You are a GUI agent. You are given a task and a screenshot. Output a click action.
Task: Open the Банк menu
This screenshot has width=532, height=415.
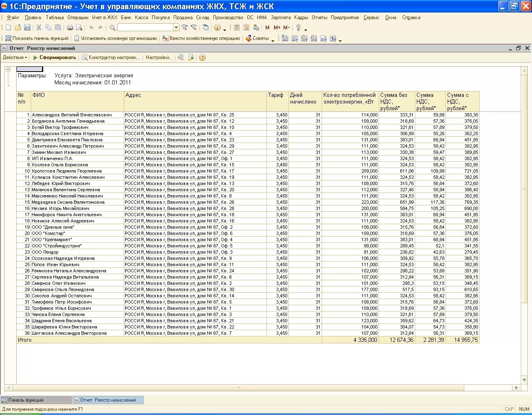(126, 17)
